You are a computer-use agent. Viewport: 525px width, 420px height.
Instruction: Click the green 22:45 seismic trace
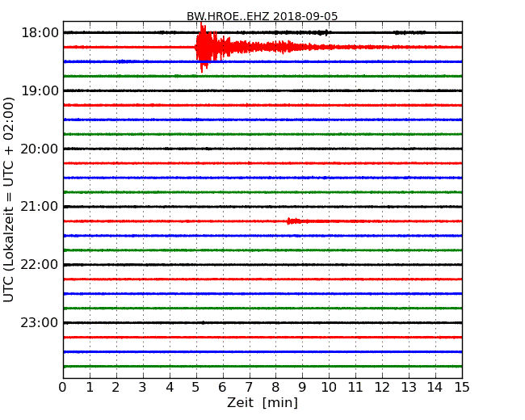tap(262, 308)
